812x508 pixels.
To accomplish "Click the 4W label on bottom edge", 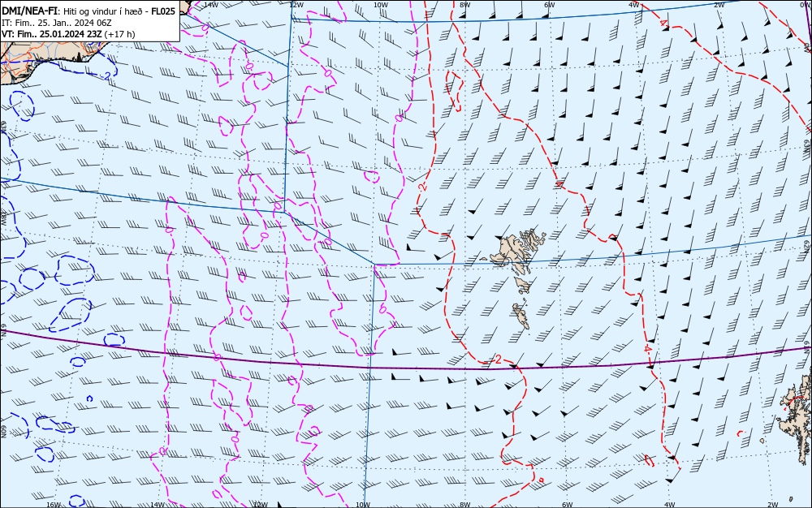I will (670, 505).
